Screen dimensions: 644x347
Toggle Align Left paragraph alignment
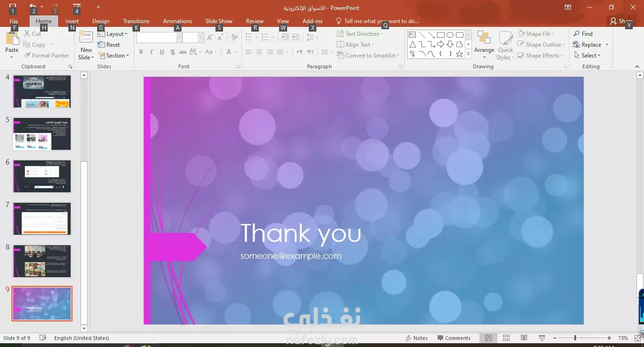tap(248, 52)
